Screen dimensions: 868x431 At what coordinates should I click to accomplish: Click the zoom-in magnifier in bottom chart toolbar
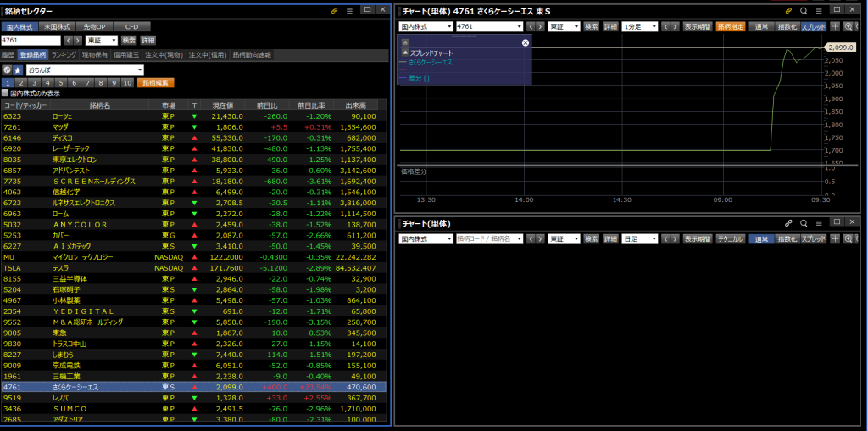pyautogui.click(x=849, y=238)
